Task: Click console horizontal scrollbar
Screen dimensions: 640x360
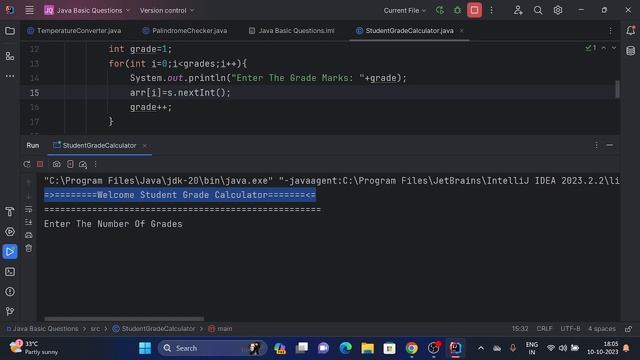Action: pos(124,319)
